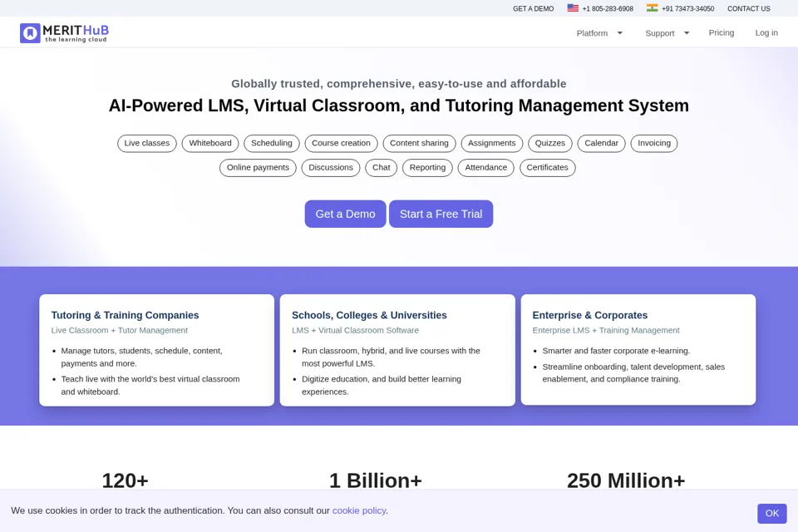
Task: Select the Calendar tag
Action: tap(601, 144)
